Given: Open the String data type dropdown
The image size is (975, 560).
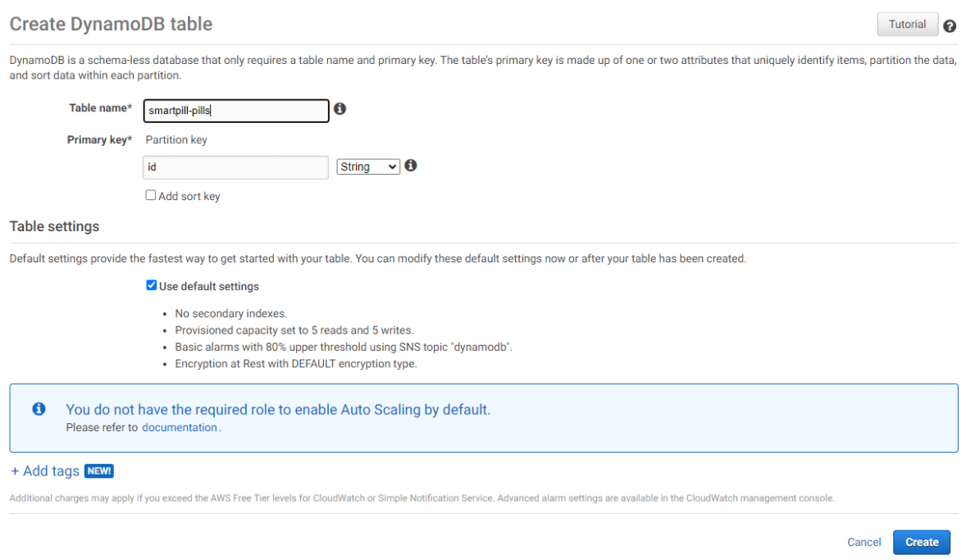Looking at the screenshot, I should pyautogui.click(x=368, y=166).
